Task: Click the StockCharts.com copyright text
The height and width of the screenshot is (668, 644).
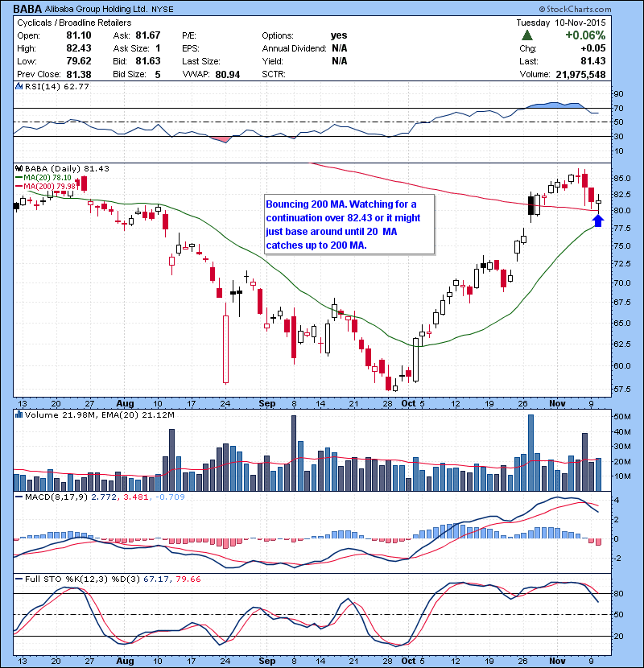Action: click(x=575, y=9)
